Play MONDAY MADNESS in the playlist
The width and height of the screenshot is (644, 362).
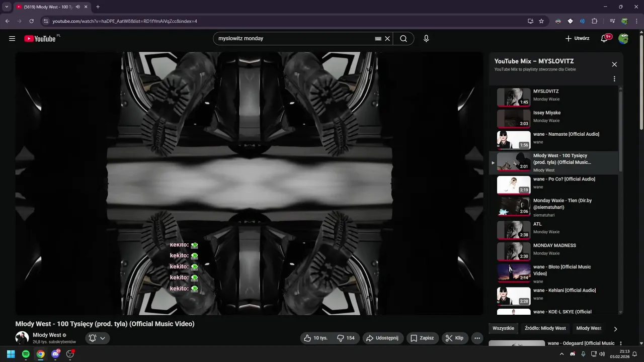tap(553, 251)
